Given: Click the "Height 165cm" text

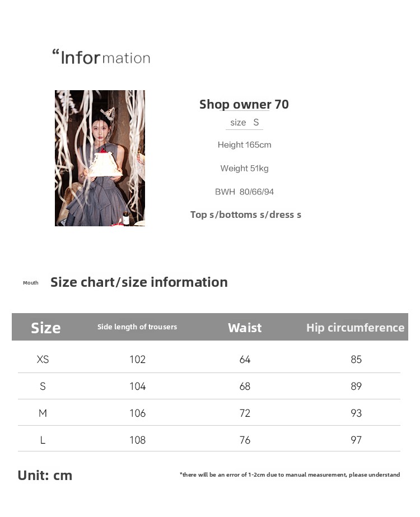Looking at the screenshot, I should coord(244,145).
